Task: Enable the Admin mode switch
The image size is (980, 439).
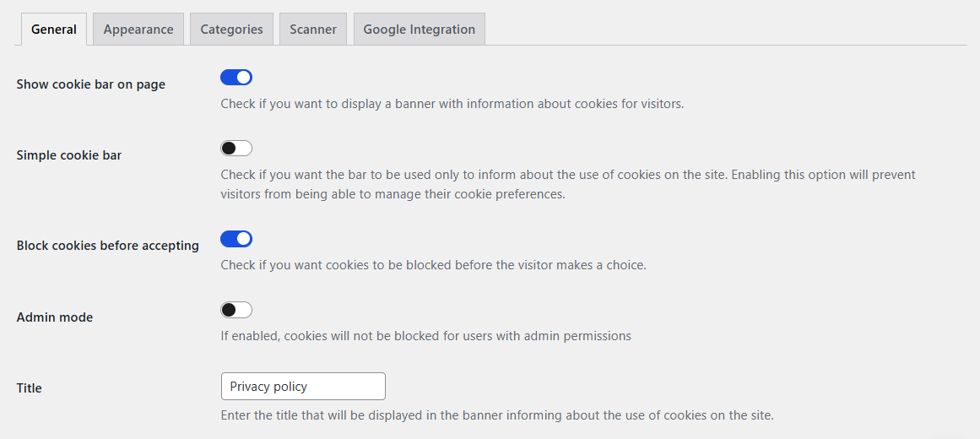Action: (x=236, y=310)
